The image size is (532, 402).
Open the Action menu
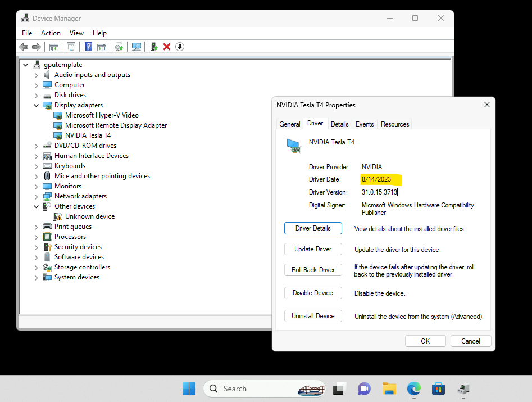(x=51, y=33)
